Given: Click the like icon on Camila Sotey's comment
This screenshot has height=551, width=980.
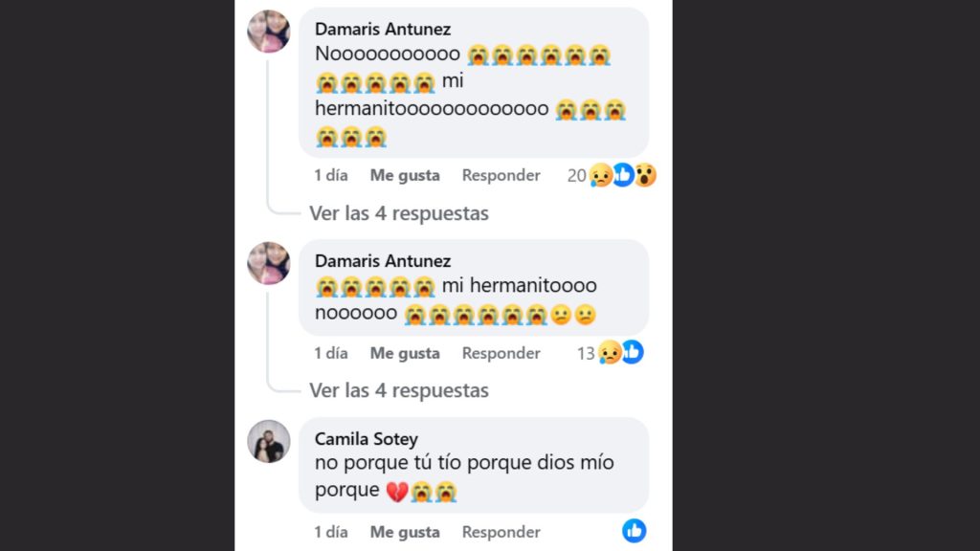Looking at the screenshot, I should click(635, 531).
